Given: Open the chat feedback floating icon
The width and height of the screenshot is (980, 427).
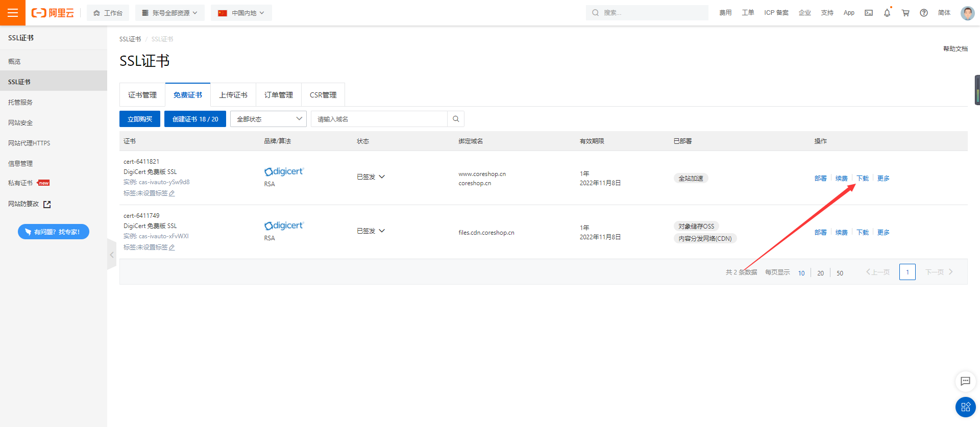Looking at the screenshot, I should point(965,381).
